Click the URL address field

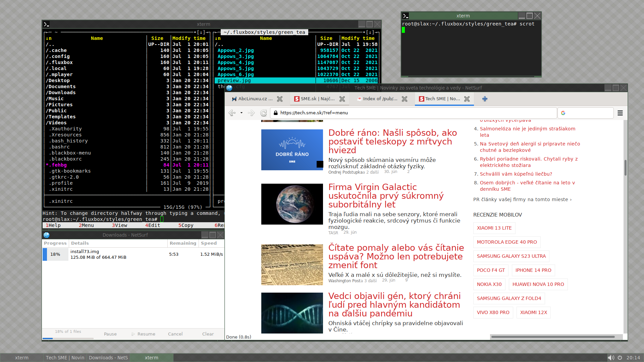(414, 113)
